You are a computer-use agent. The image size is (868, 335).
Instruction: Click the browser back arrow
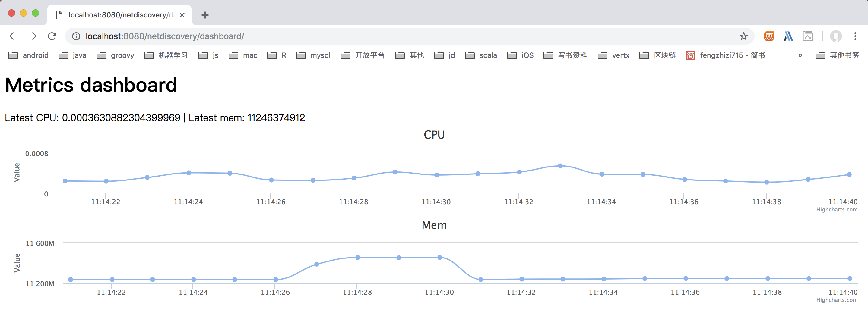point(13,36)
